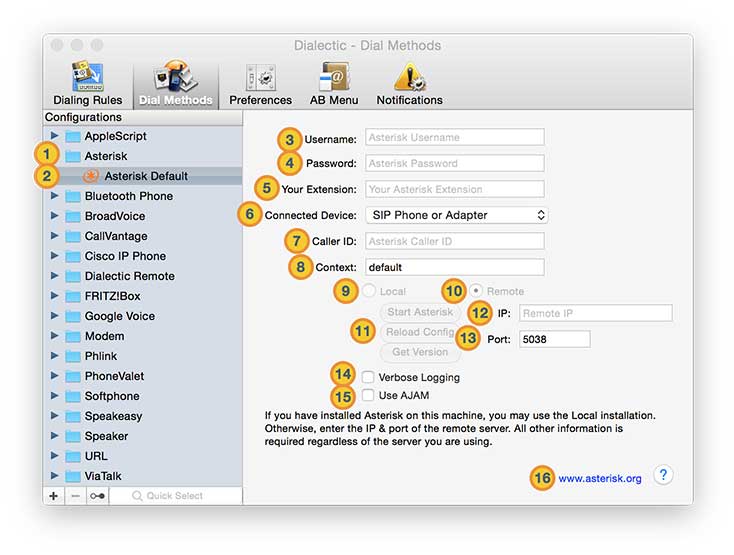The height and width of the screenshot is (555, 734).
Task: Expand the Cisco IP Phone disclosure triangle
Action: 54,256
